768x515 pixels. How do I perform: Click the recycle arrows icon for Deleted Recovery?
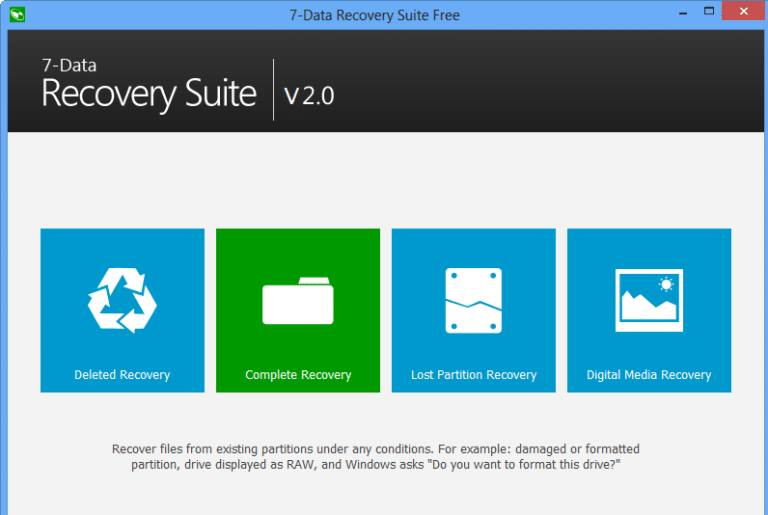pyautogui.click(x=122, y=300)
